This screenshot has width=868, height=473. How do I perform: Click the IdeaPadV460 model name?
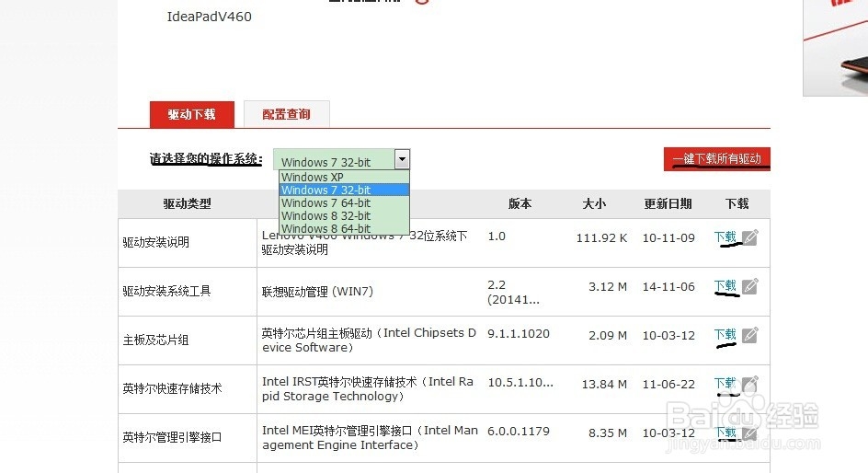pos(210,17)
